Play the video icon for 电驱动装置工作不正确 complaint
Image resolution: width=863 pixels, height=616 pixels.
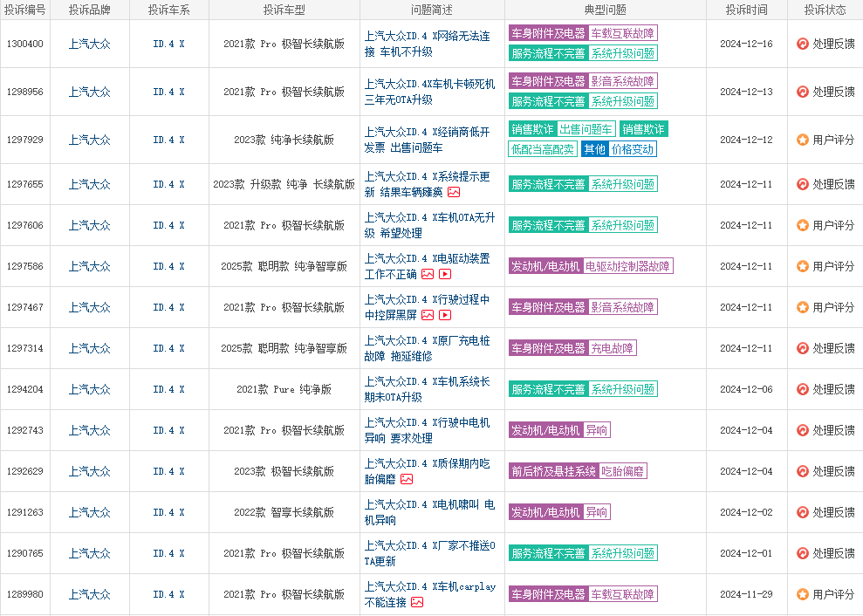tap(445, 274)
